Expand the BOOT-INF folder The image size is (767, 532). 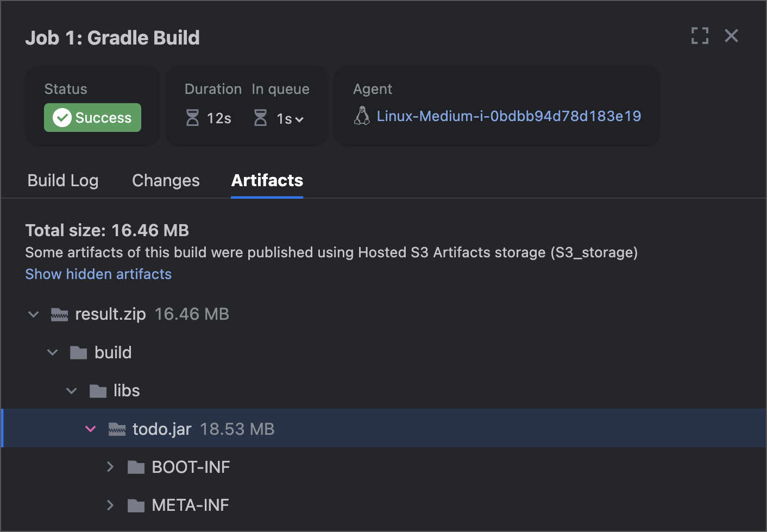(x=110, y=467)
